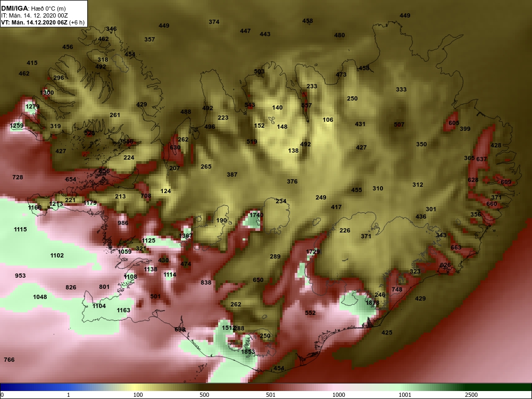This screenshot has height=399, width=532.
Task: Click the map value 748
Action: click(x=397, y=289)
